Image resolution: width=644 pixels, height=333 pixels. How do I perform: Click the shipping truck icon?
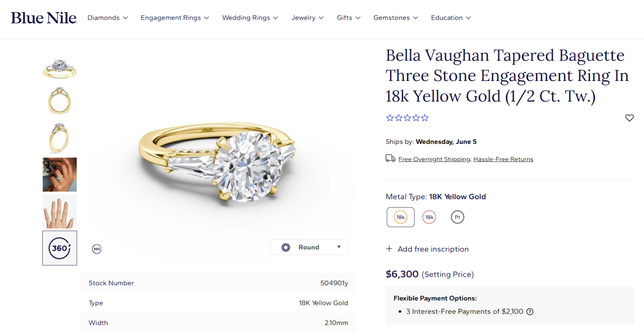click(x=390, y=159)
